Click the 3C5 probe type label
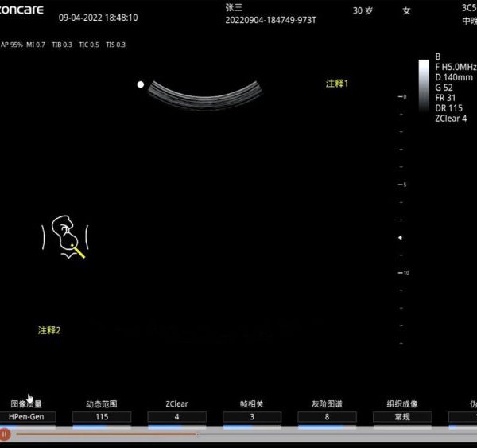The image size is (477, 448). (x=468, y=7)
